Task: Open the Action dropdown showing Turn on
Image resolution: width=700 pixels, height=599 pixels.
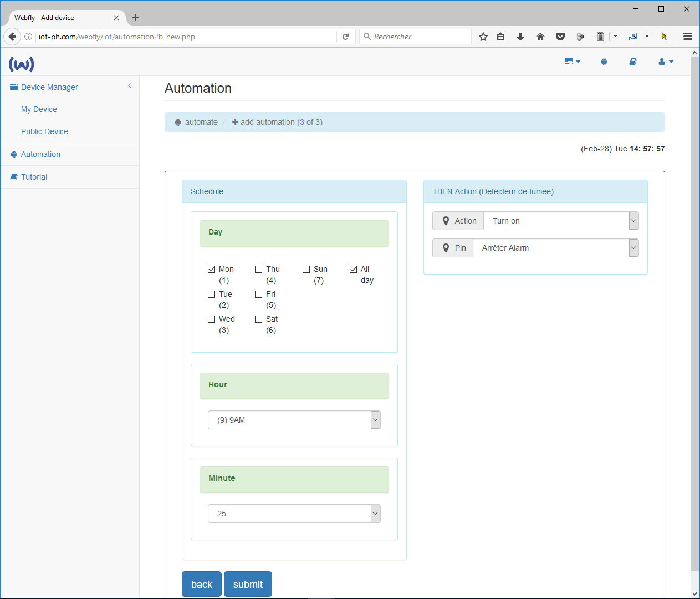Action: [x=561, y=221]
